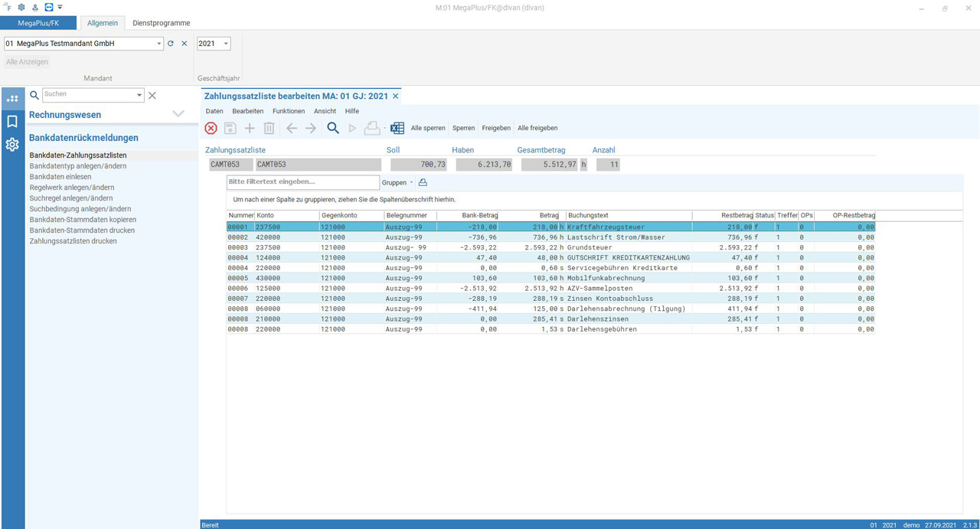Open the Suchen field dropdown arrow
Image resolution: width=980 pixels, height=529 pixels.
139,95
